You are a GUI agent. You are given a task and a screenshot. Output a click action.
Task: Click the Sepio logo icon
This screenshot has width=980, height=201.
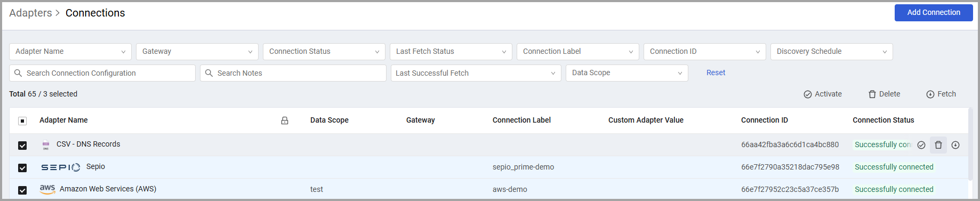tap(61, 167)
